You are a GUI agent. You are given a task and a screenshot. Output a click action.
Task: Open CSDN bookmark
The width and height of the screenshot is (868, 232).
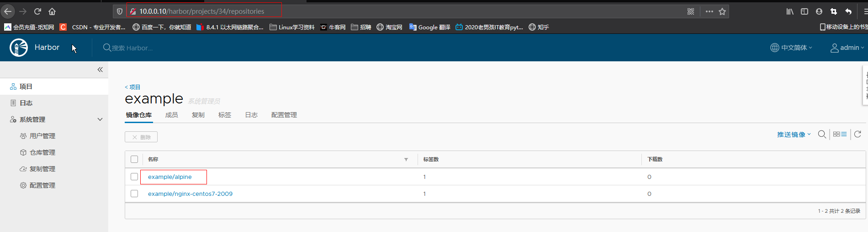[93, 27]
